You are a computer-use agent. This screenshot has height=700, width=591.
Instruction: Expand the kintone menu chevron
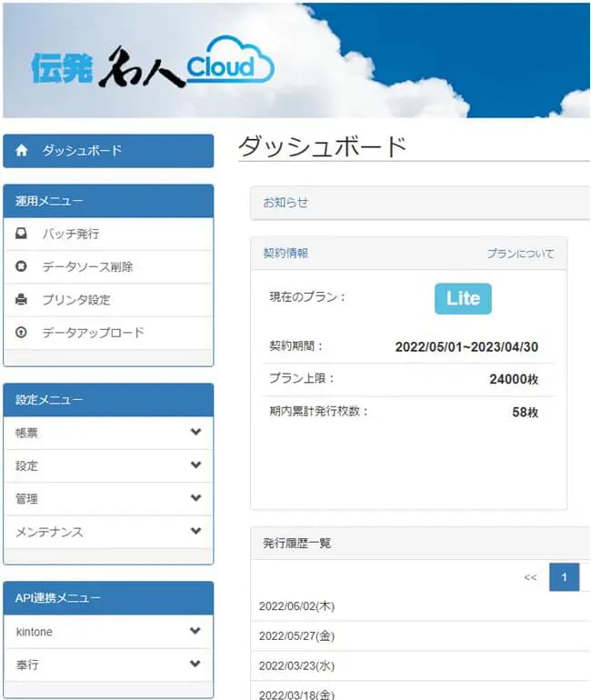(195, 631)
